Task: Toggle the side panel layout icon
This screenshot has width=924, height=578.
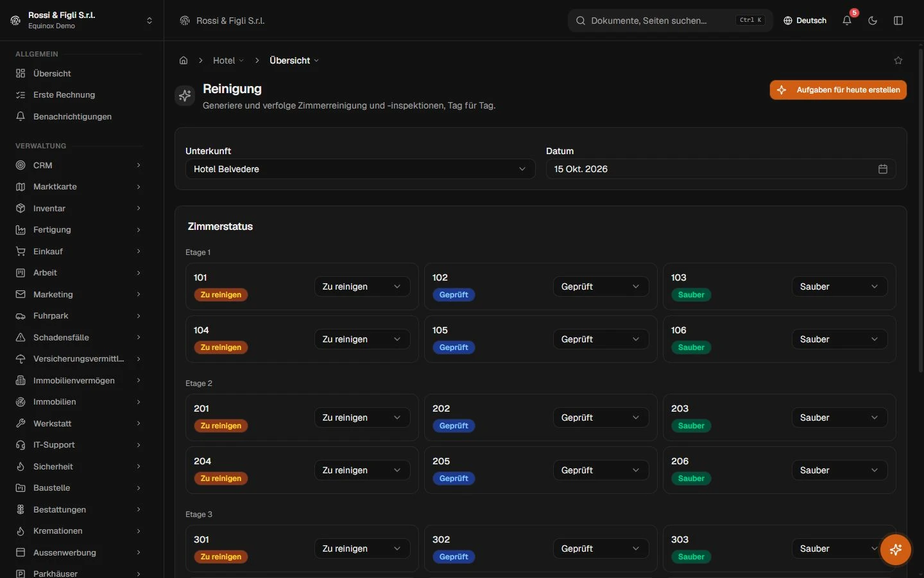Action: point(898,21)
